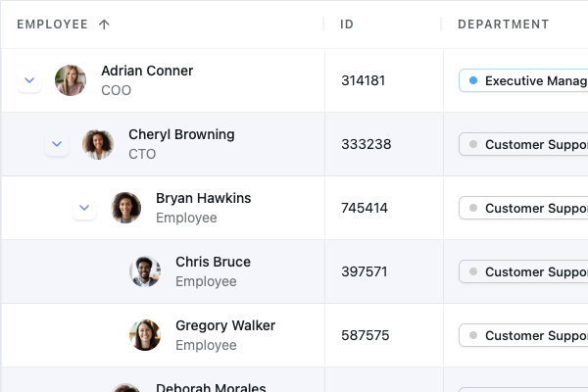Click the ID cell 745414
Image resolution: width=588 pixels, height=392 pixels.
click(365, 208)
